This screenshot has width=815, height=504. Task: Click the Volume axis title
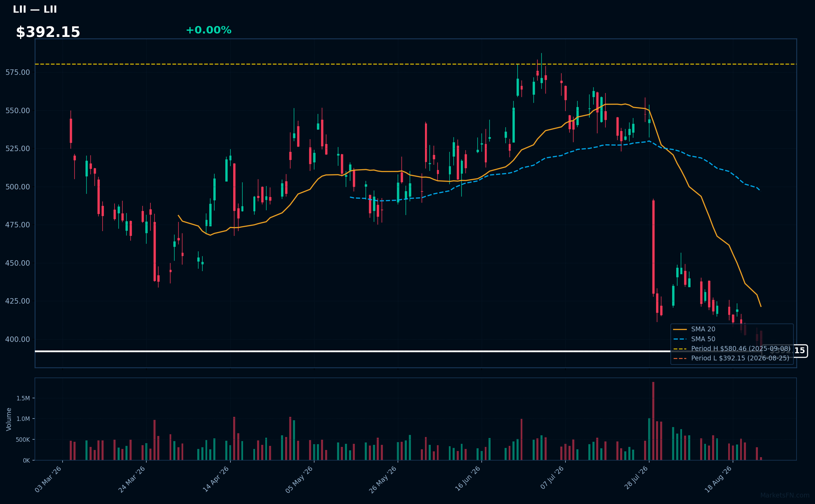click(x=9, y=419)
